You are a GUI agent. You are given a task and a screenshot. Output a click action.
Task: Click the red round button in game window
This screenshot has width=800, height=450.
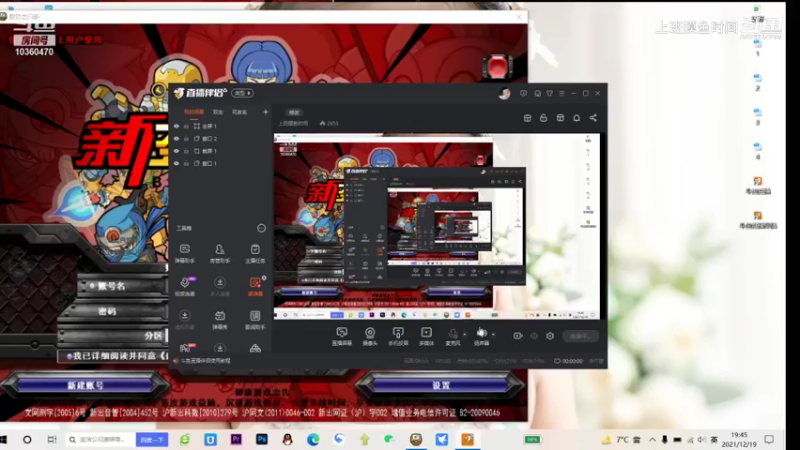tap(497, 66)
